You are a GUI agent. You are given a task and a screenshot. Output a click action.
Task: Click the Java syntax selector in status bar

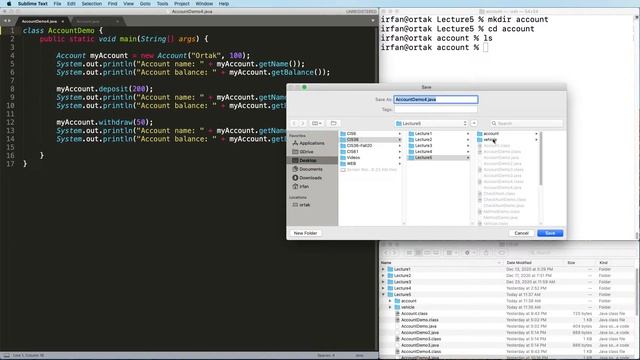[359, 356]
